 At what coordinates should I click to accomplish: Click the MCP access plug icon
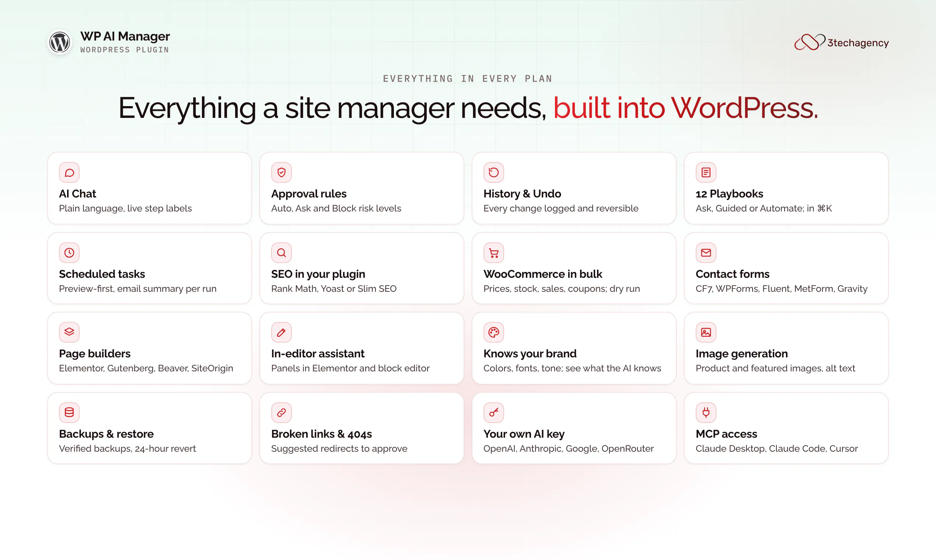click(706, 413)
